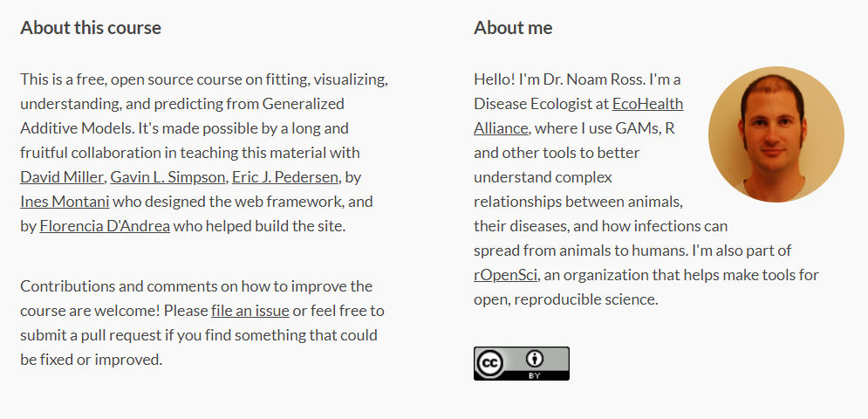Viewport: 868px width, 419px height.
Task: Visit Eric J. Pedersen's link
Action: [x=284, y=177]
